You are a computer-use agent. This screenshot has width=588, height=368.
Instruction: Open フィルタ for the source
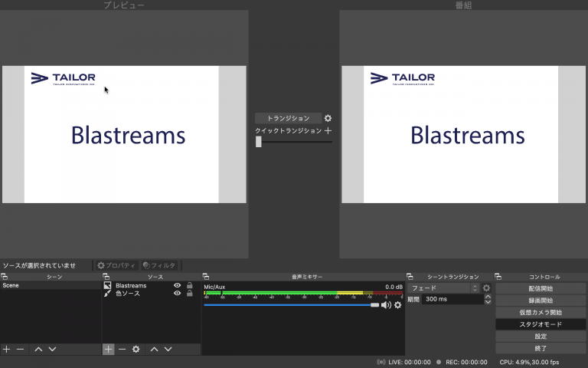(x=159, y=265)
